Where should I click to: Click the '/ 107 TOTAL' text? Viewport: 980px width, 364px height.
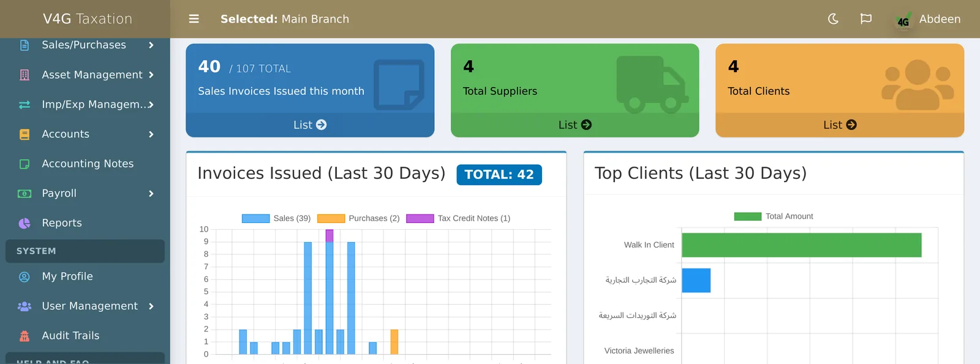pyautogui.click(x=260, y=69)
